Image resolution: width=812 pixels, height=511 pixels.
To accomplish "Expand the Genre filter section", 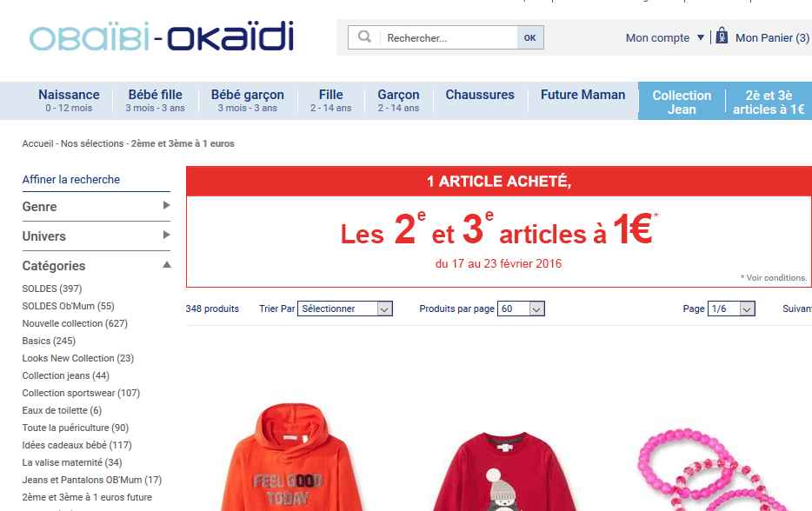I will [97, 207].
